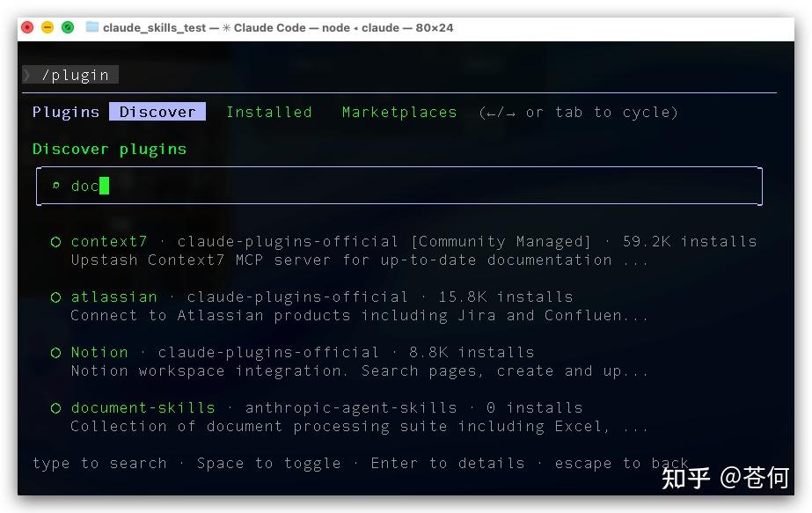Toggle the document-skills plugin circle

[x=56, y=408]
